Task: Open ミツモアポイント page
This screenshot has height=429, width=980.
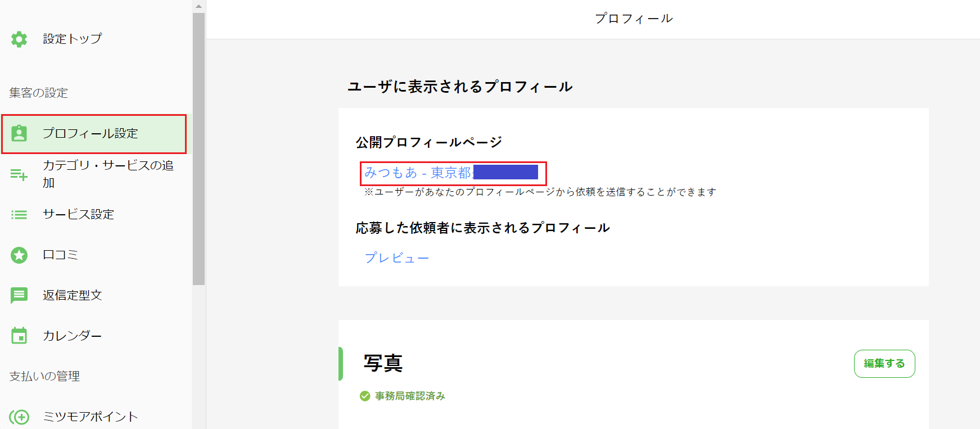Action: [91, 417]
